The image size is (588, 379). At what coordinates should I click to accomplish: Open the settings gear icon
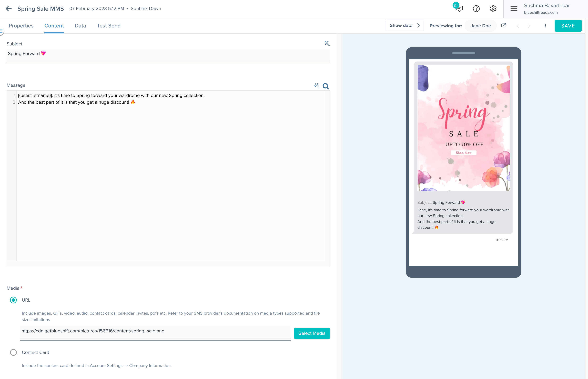pyautogui.click(x=493, y=9)
